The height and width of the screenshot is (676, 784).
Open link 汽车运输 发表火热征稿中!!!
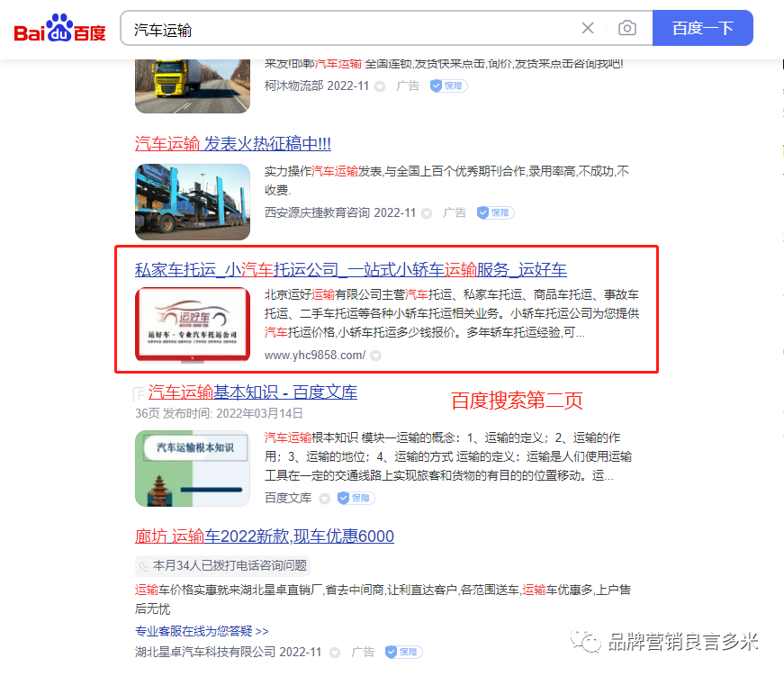coord(233,144)
